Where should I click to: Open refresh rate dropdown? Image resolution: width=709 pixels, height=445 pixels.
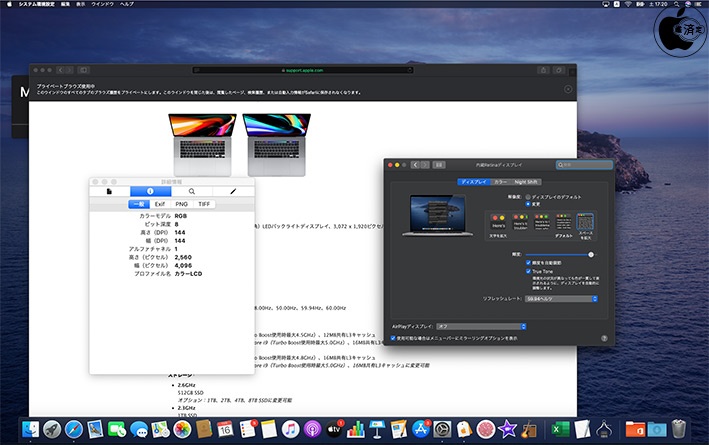point(561,299)
